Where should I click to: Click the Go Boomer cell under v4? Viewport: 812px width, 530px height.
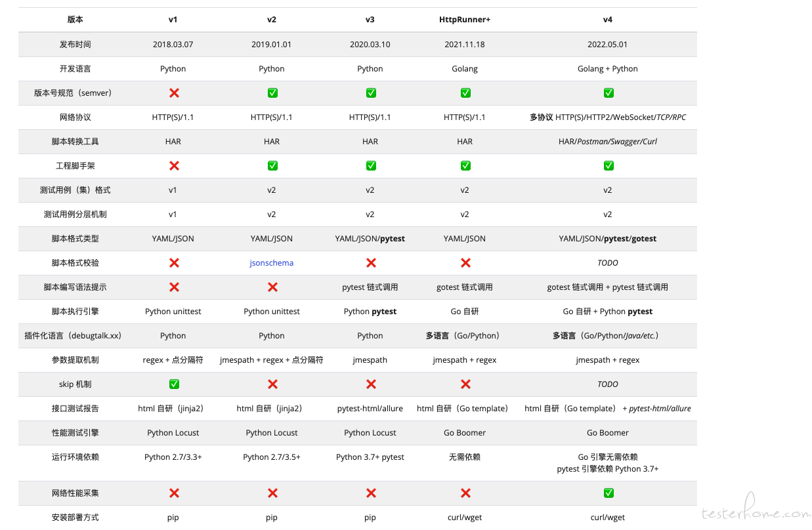[x=608, y=433]
